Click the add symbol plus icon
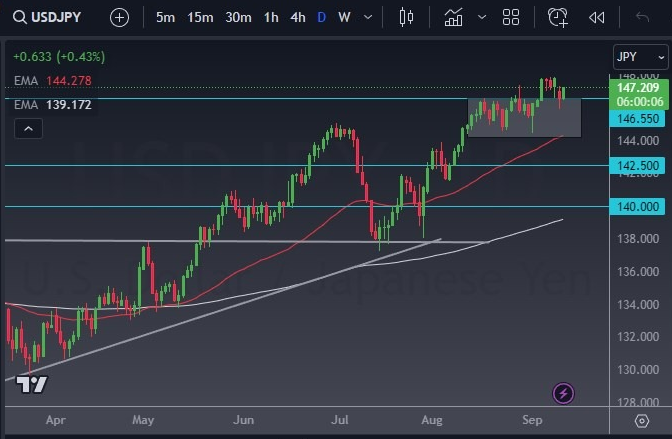This screenshot has height=439, width=672. click(119, 17)
